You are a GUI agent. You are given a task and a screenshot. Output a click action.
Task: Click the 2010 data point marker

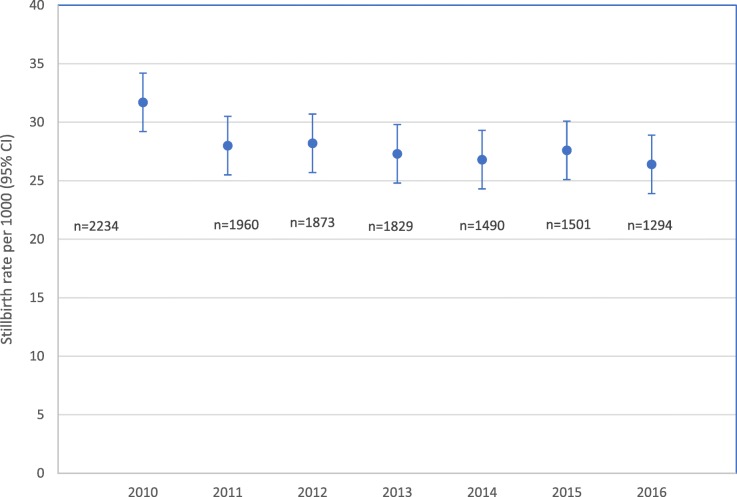pos(143,102)
